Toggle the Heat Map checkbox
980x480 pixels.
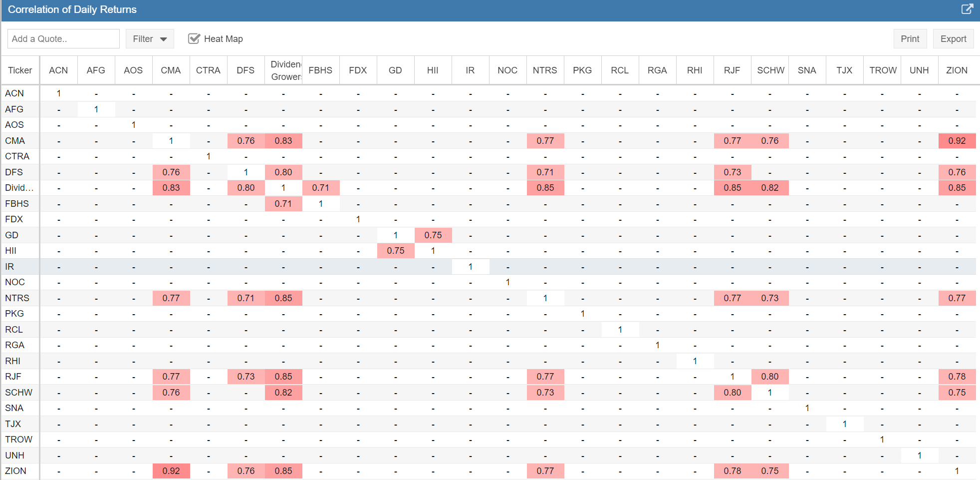click(194, 39)
